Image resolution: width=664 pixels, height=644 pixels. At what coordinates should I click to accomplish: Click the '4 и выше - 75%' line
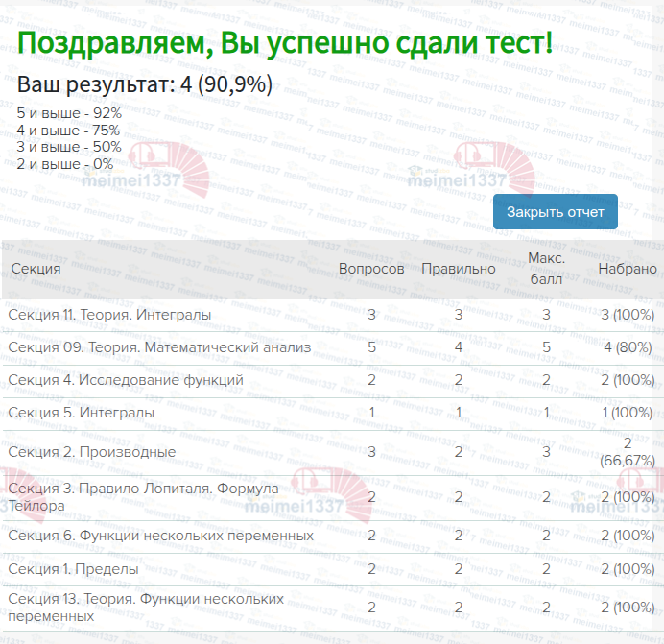tap(68, 131)
